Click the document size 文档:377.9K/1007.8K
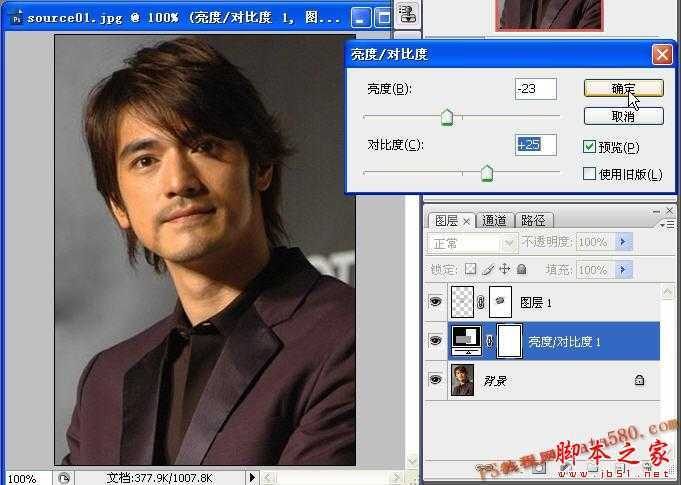Viewport: 681px width, 485px height. point(159,478)
